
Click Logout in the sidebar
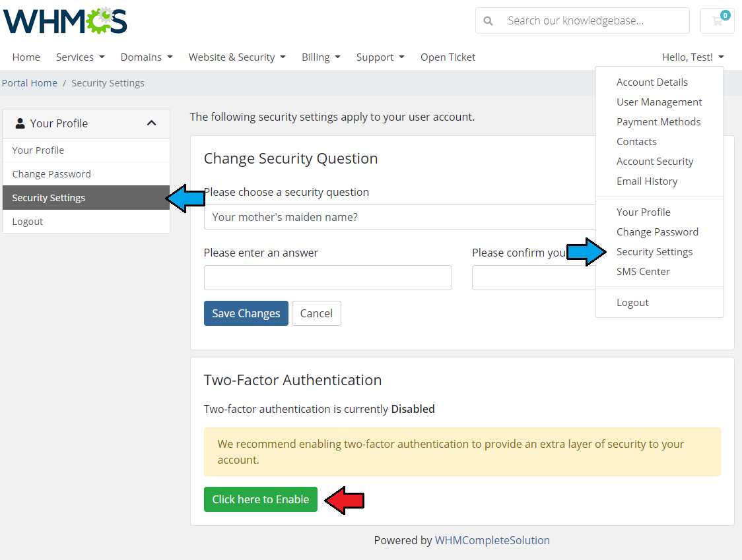86,222
